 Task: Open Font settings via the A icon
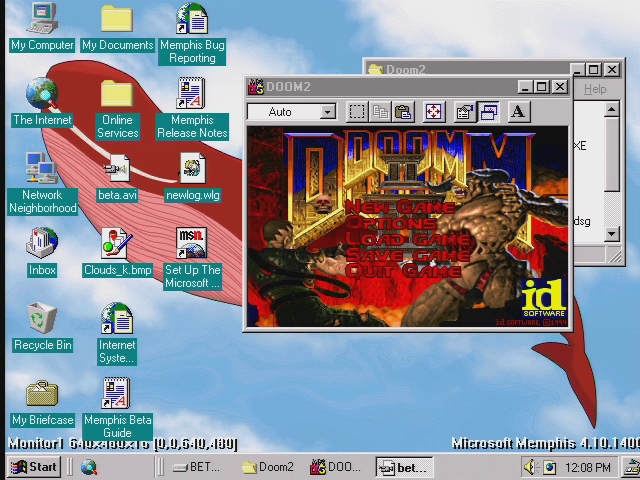519,112
